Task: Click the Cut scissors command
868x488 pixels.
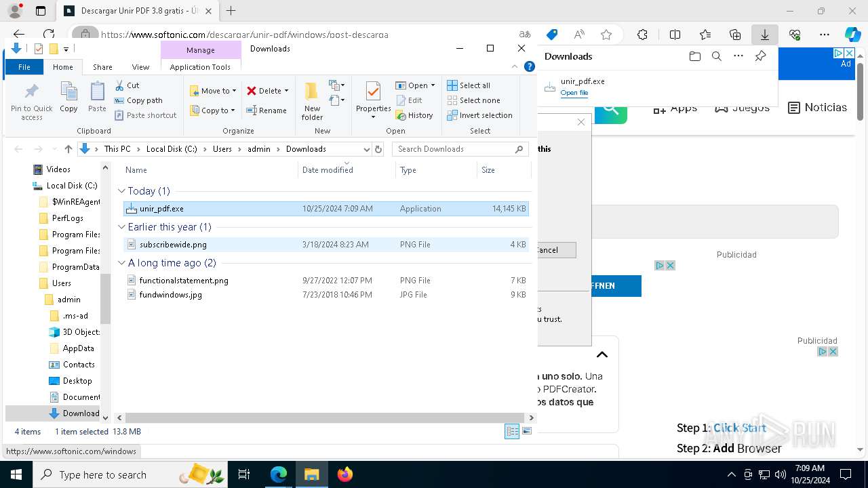Action: (x=127, y=85)
